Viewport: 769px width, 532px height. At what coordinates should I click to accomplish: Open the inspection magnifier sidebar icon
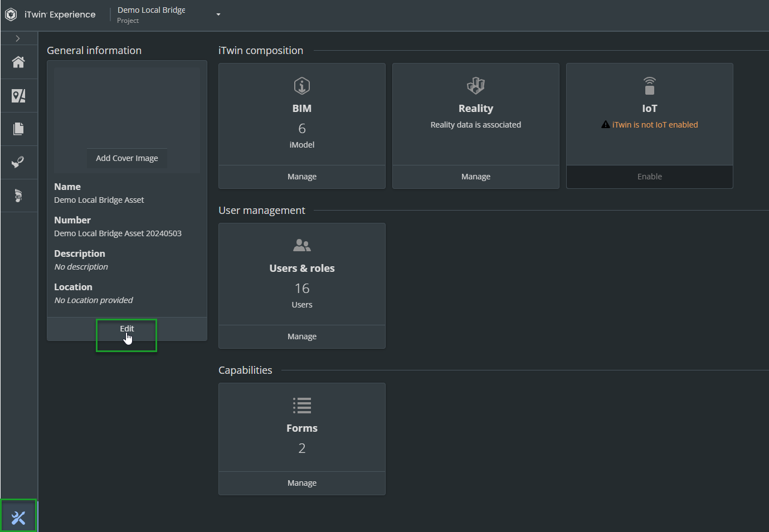point(18,162)
